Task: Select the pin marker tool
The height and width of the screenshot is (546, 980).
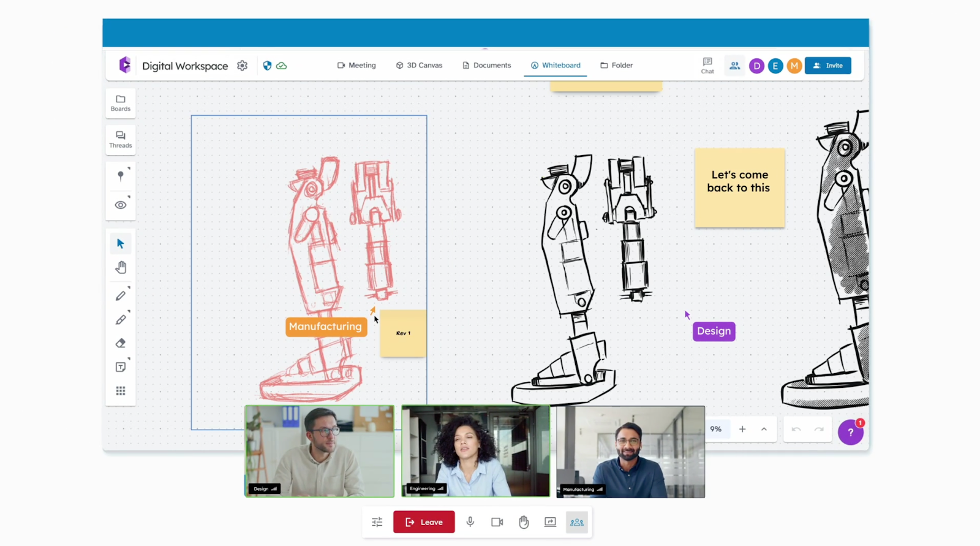Action: [x=121, y=176]
